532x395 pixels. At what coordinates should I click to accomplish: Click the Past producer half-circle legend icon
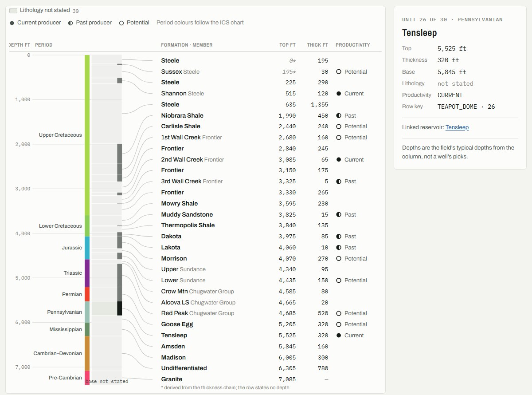click(70, 23)
